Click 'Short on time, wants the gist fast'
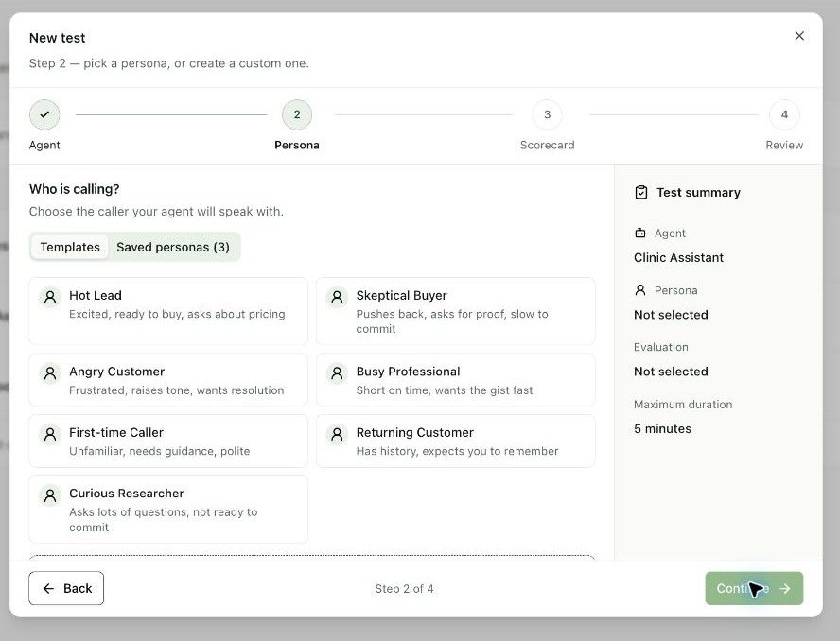 click(444, 390)
